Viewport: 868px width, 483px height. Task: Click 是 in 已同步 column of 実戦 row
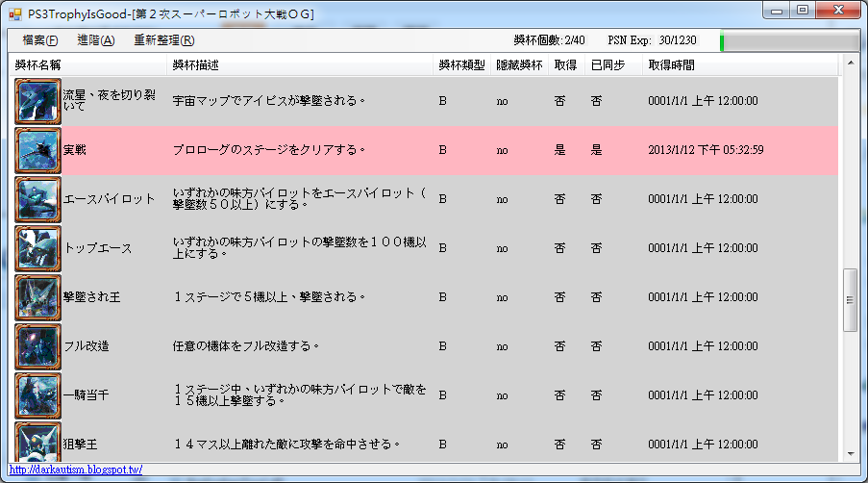(x=596, y=150)
